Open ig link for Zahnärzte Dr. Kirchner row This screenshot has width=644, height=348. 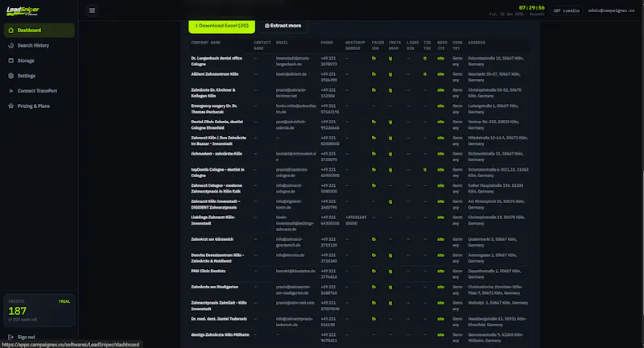tap(390, 90)
